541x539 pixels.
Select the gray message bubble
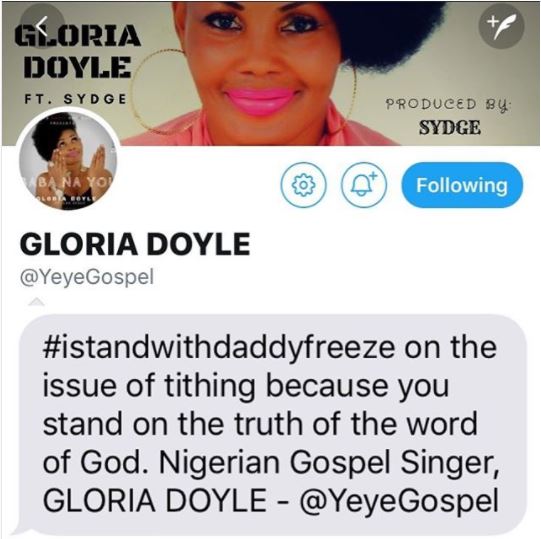(273, 425)
